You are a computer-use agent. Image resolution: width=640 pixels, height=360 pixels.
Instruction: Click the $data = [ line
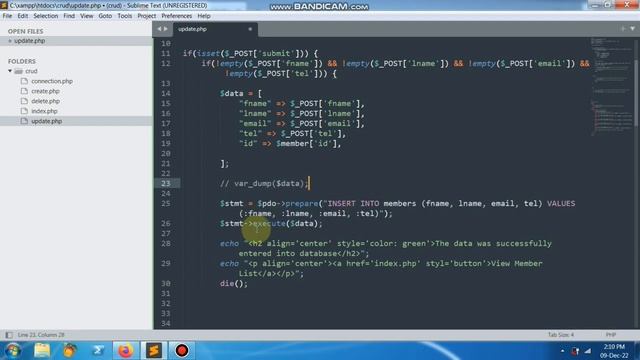tap(240, 93)
